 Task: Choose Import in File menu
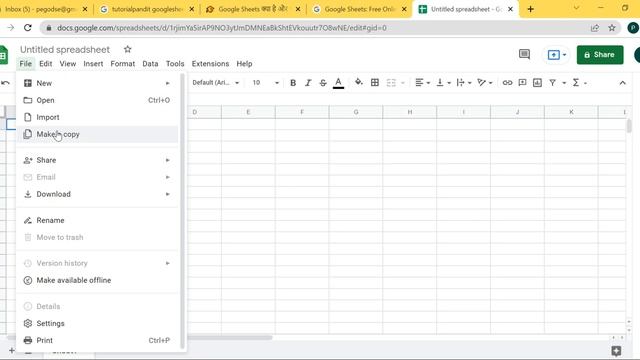tap(97, 117)
